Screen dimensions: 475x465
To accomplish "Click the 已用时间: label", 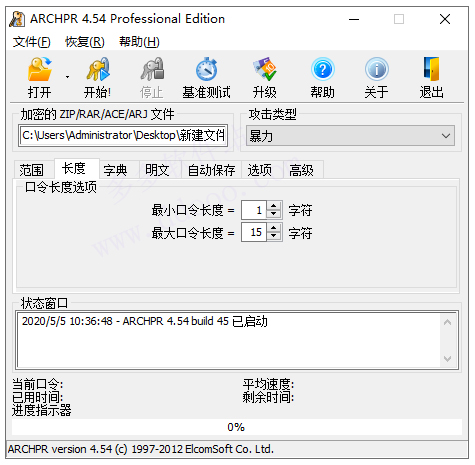I will pos(38,397).
